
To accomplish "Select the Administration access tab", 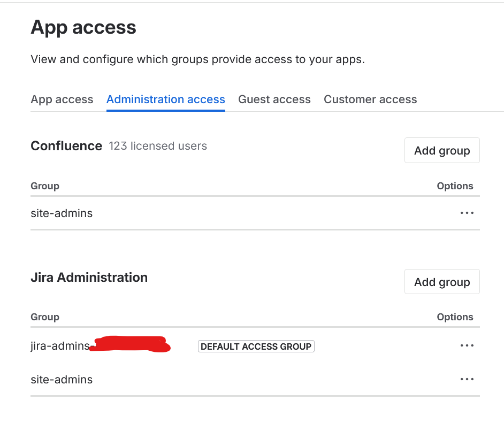I will (x=165, y=99).
